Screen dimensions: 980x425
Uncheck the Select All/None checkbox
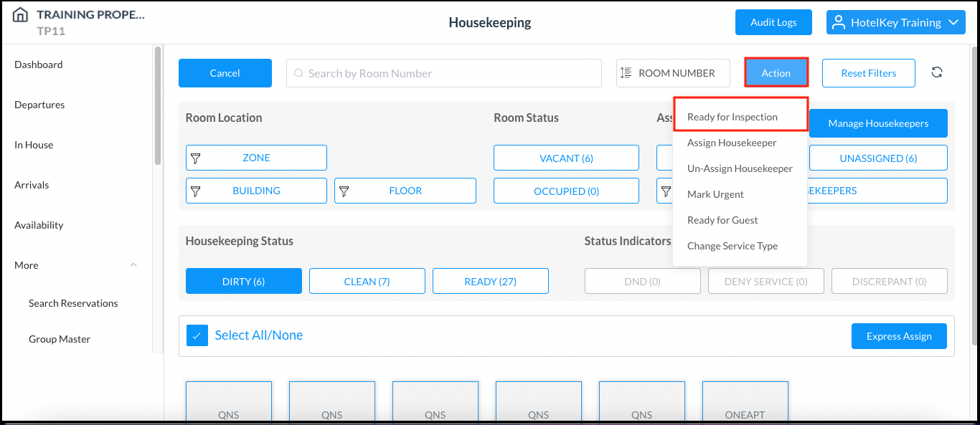point(197,335)
